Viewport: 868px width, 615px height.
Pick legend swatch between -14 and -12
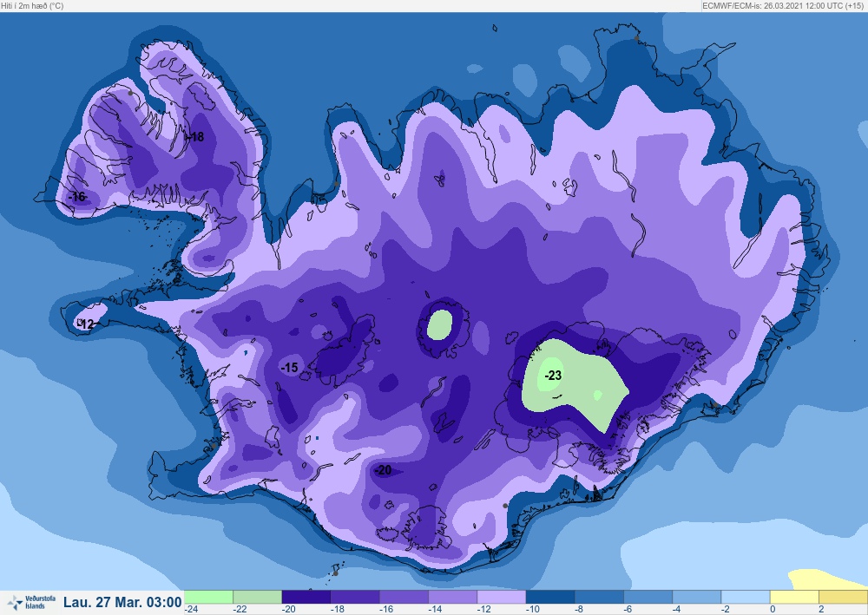[x=452, y=597]
